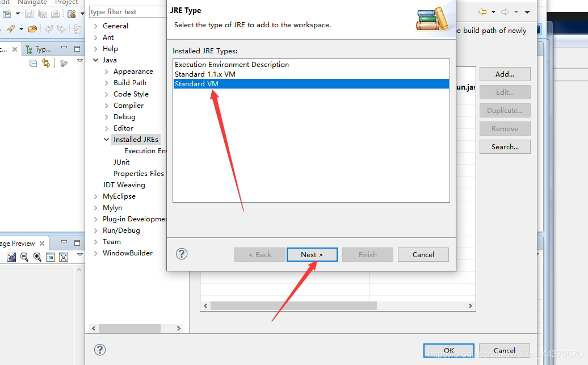Click the previous edit location arrow icon

pyautogui.click(x=48, y=29)
